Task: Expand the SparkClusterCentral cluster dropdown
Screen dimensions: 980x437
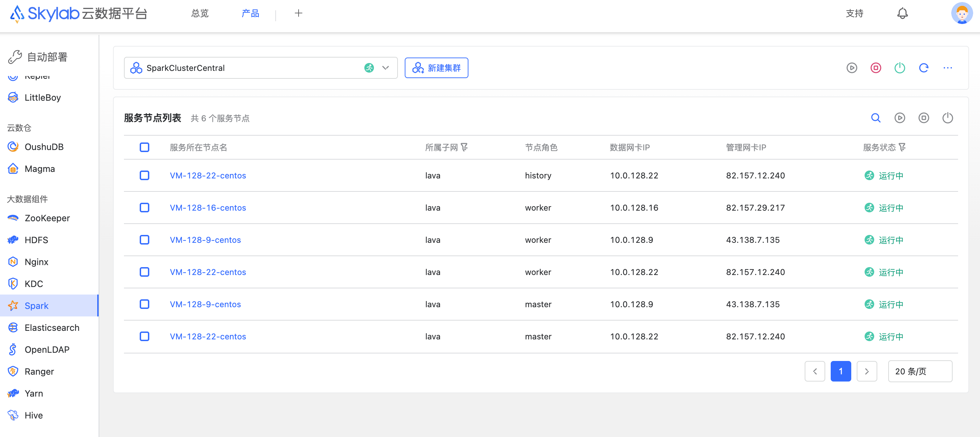Action: (x=261, y=68)
